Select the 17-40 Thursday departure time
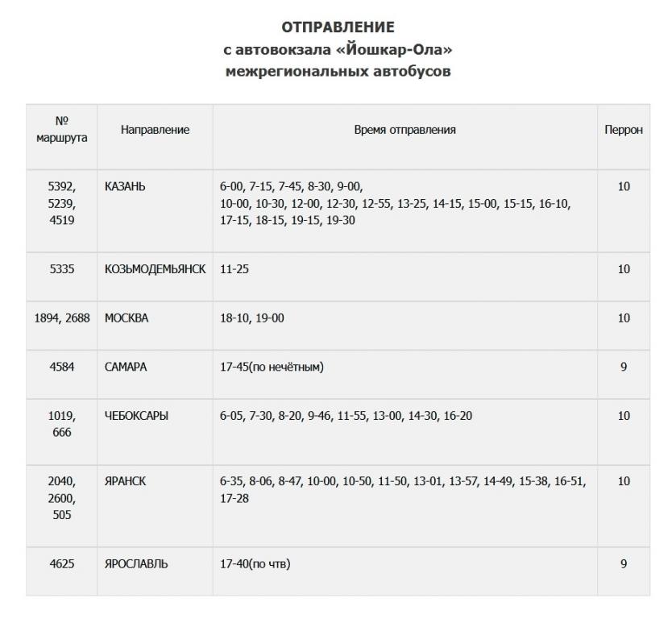 255,564
